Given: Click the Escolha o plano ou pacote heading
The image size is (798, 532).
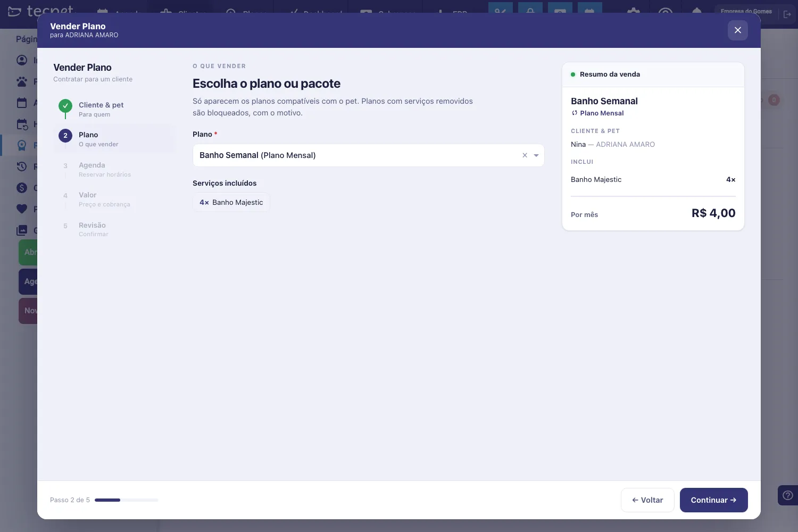Looking at the screenshot, I should coord(267,84).
